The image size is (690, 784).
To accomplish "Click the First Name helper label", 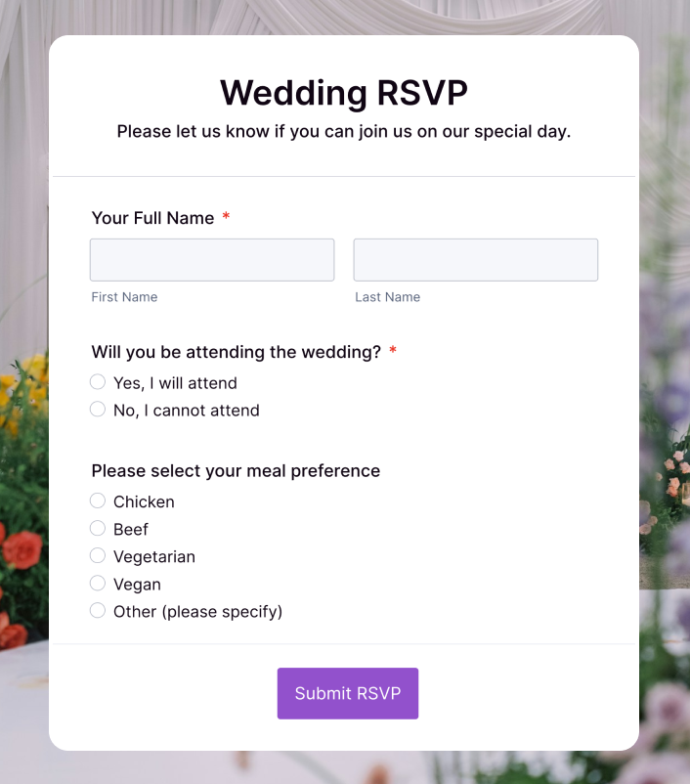I will click(124, 296).
